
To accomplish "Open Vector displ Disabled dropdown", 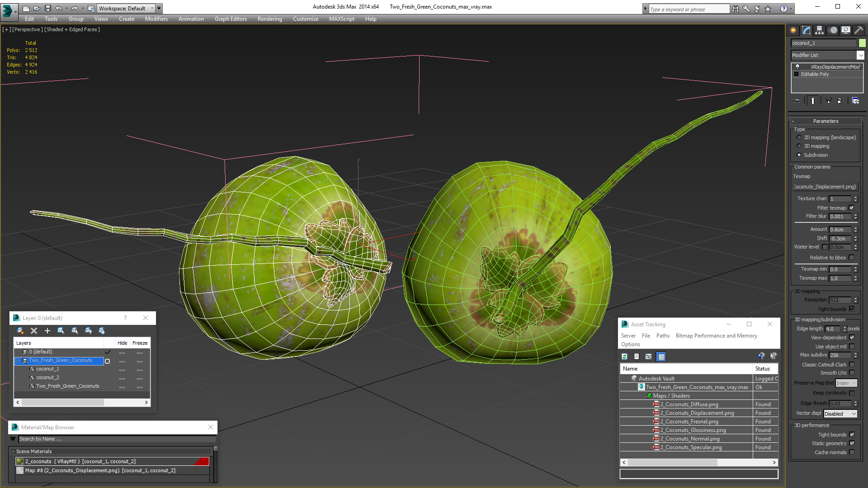I will (x=840, y=414).
